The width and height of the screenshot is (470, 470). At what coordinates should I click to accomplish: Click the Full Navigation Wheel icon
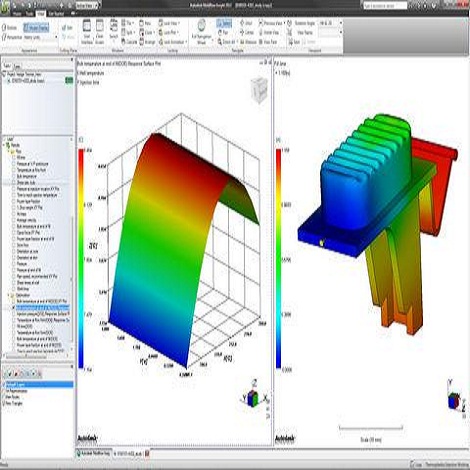tap(201, 27)
